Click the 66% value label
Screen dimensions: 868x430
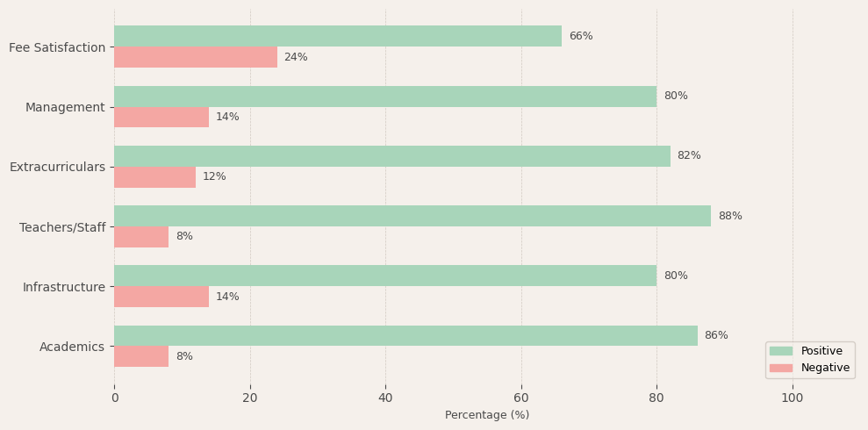coord(581,36)
